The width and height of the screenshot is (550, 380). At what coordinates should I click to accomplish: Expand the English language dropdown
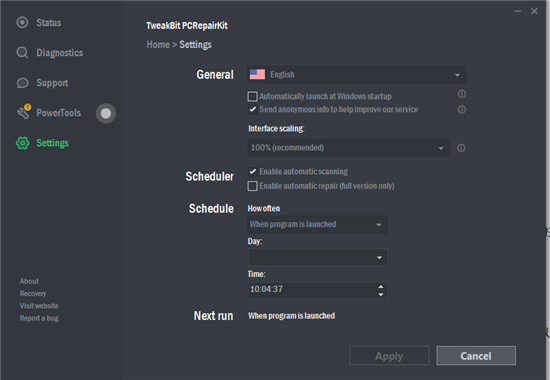pyautogui.click(x=356, y=74)
